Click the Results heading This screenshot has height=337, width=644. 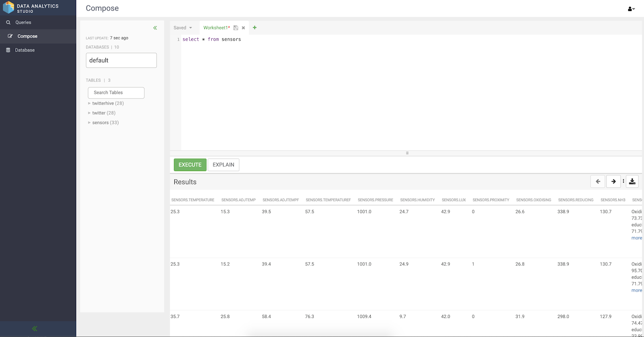[185, 182]
